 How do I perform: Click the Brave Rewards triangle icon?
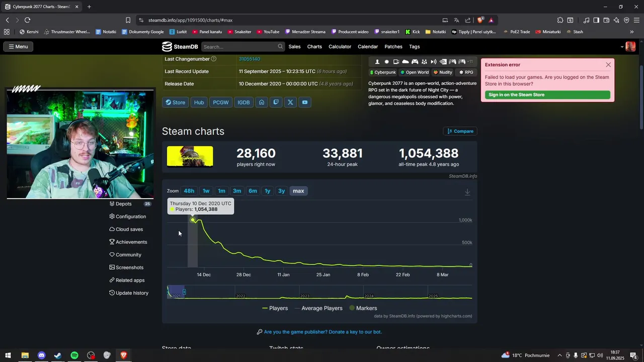(x=491, y=20)
